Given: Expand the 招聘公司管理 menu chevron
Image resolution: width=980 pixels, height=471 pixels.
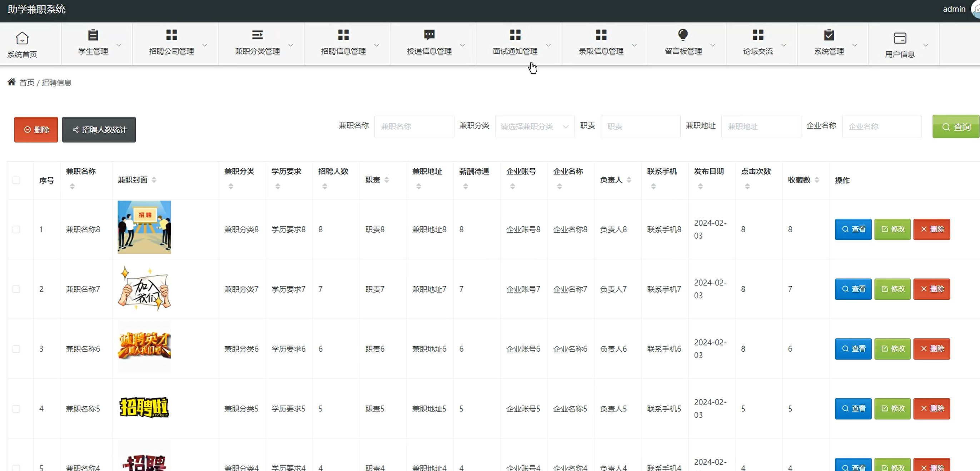Looking at the screenshot, I should tap(205, 45).
